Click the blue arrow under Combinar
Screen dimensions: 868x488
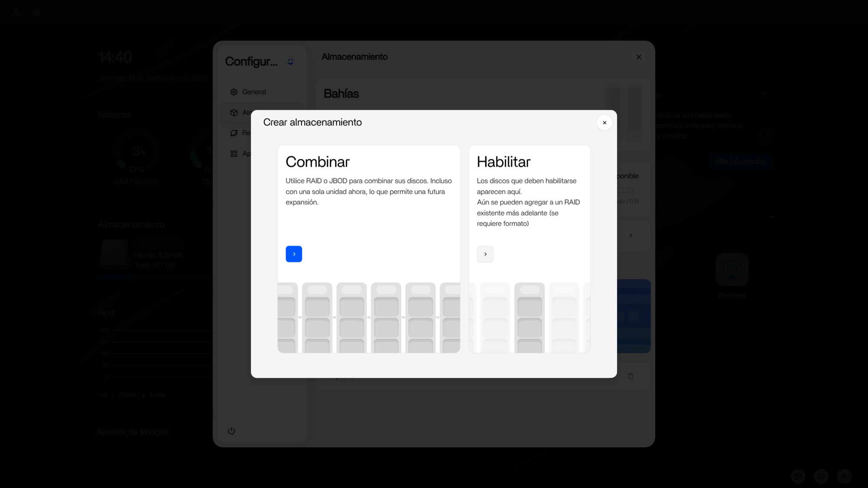coord(294,254)
